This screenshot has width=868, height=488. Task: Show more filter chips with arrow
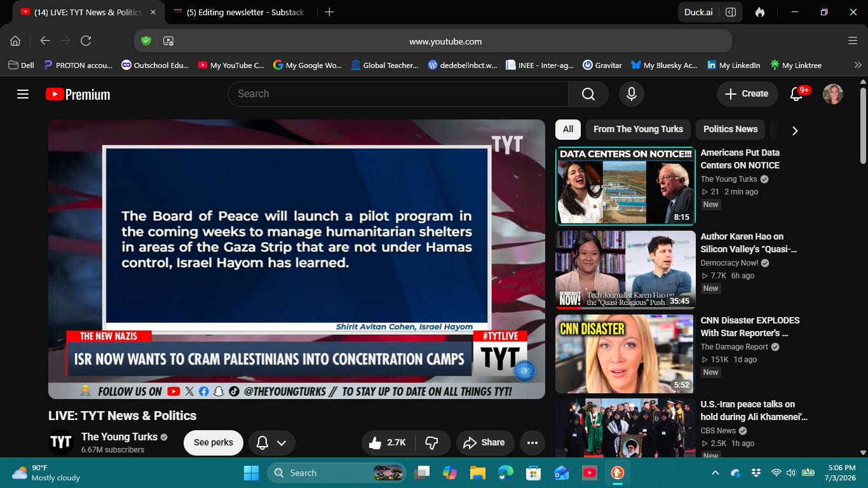pos(794,130)
